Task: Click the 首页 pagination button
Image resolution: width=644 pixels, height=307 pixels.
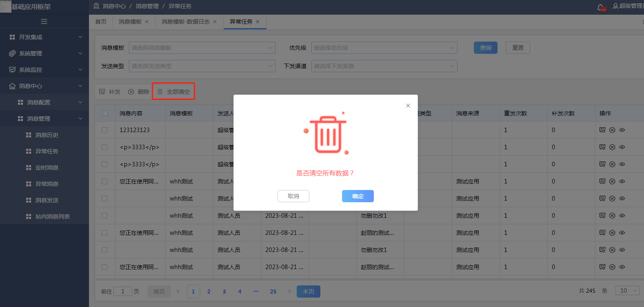Action: [x=159, y=292]
